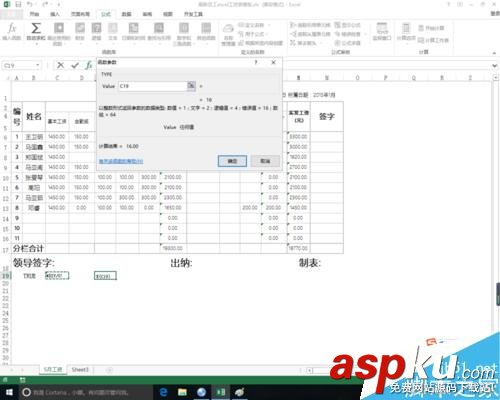Click the dialog's Help question mark
500x400 pixels.
pos(256,62)
